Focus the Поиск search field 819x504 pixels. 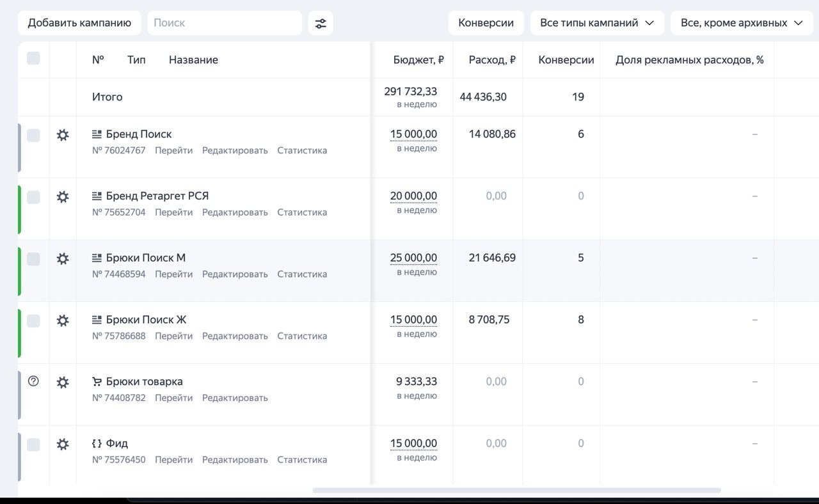pyautogui.click(x=225, y=23)
